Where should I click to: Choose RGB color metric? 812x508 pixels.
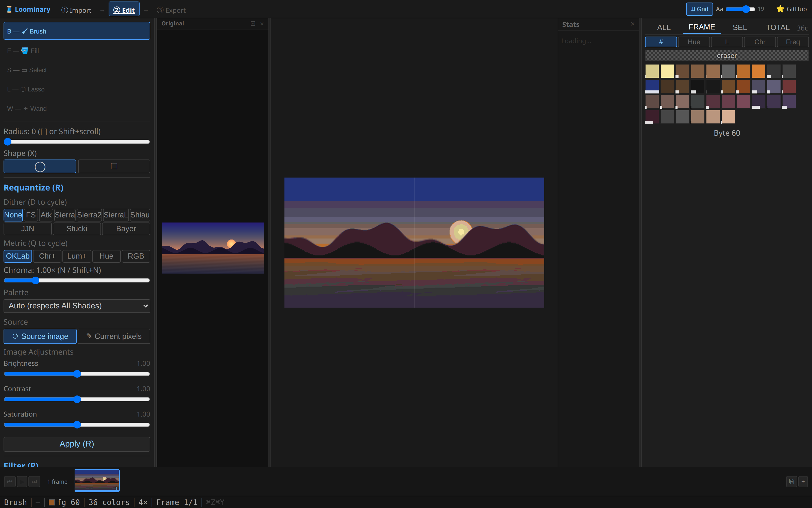click(136, 256)
